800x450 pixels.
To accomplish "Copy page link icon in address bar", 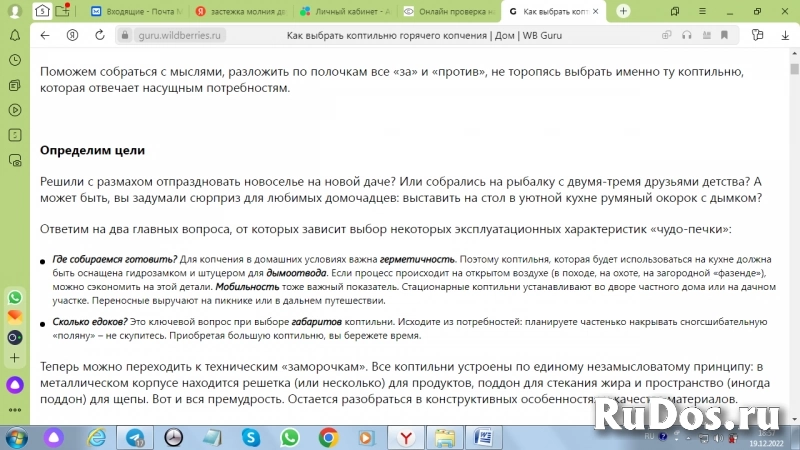I will [x=666, y=35].
